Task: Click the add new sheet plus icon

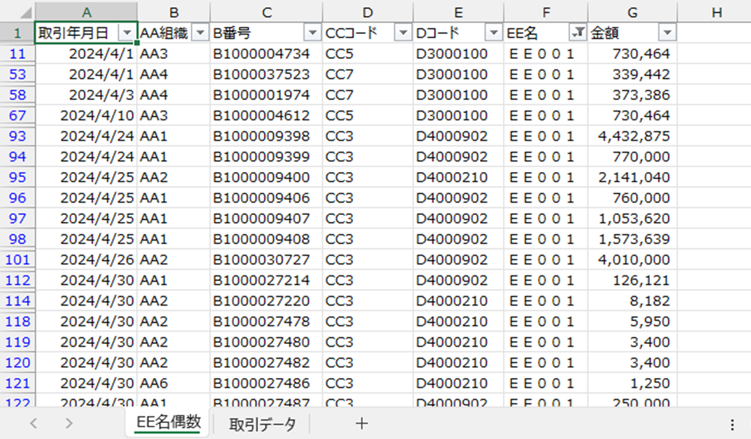Action: [x=361, y=423]
